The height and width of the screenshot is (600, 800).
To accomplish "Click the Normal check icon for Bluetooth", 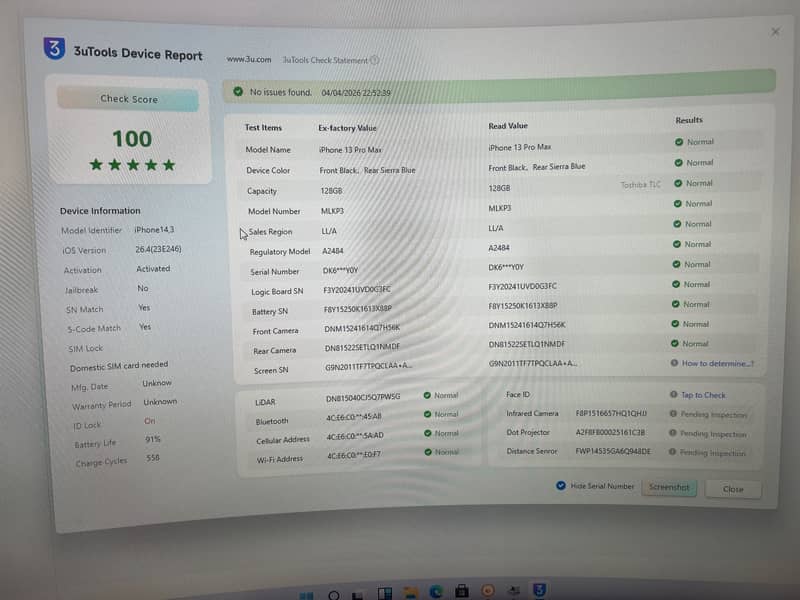I will tap(428, 414).
